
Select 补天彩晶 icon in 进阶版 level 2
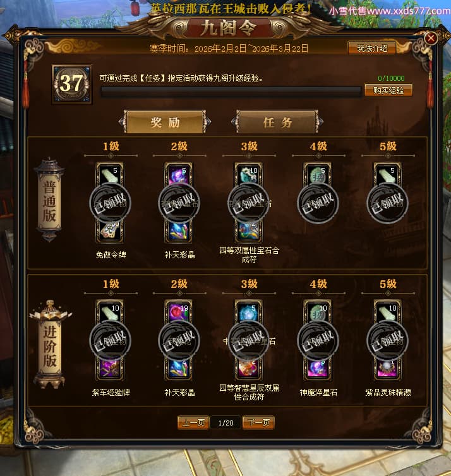[x=179, y=369]
